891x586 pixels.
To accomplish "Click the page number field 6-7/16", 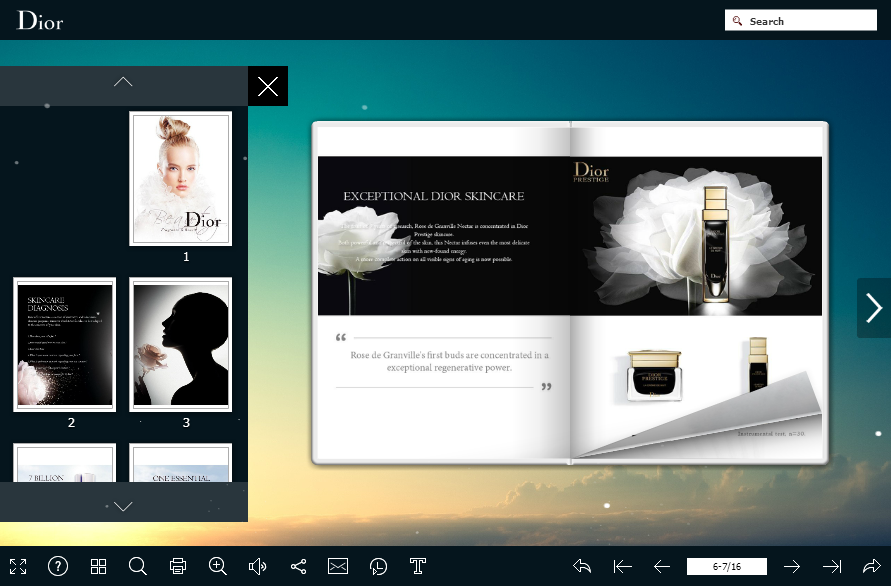I will coord(727,566).
